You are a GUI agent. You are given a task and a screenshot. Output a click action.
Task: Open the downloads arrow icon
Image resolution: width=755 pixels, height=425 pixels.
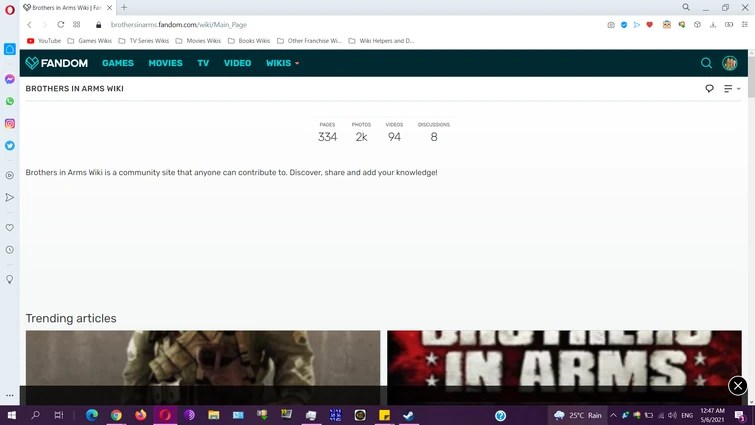pyautogui.click(x=713, y=25)
